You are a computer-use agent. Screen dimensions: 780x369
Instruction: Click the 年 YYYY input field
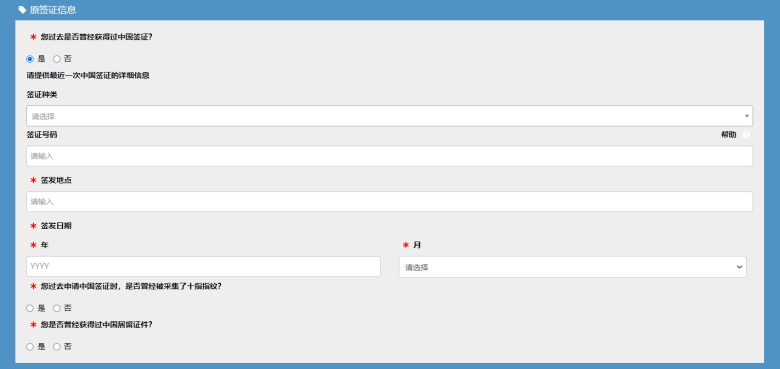(203, 267)
